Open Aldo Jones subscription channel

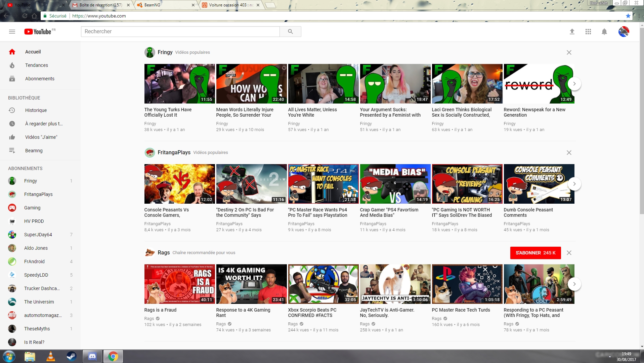40,248
